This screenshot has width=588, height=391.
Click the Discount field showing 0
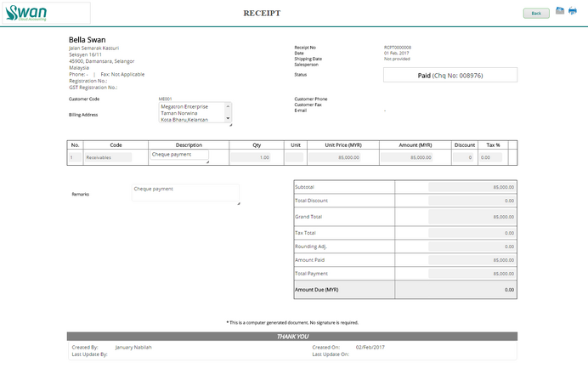point(463,157)
